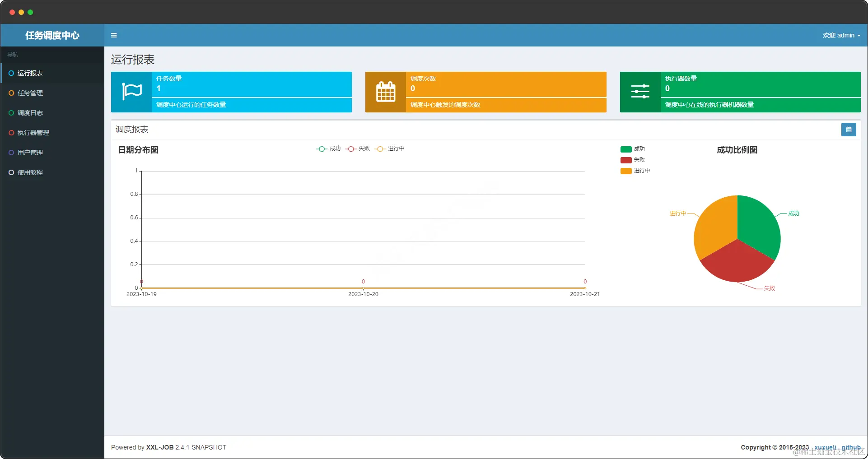Image resolution: width=868 pixels, height=459 pixels.
Task: Click the 调度报表 panel heading
Action: (x=132, y=130)
